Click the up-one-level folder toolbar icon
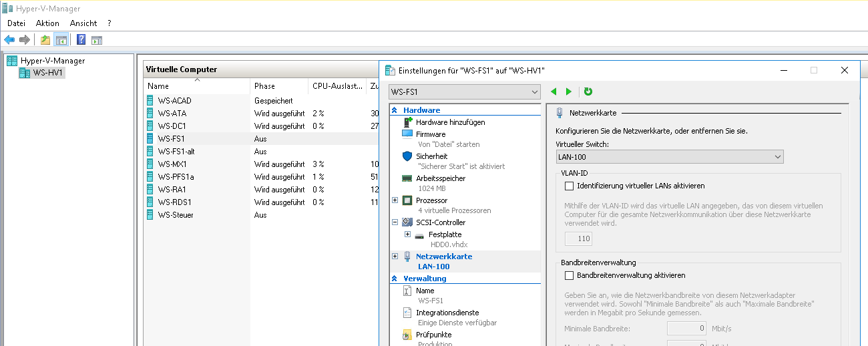 tap(45, 39)
